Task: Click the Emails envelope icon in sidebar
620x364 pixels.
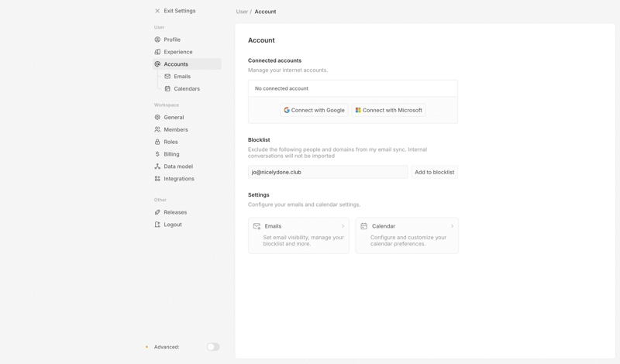Action: tap(167, 76)
